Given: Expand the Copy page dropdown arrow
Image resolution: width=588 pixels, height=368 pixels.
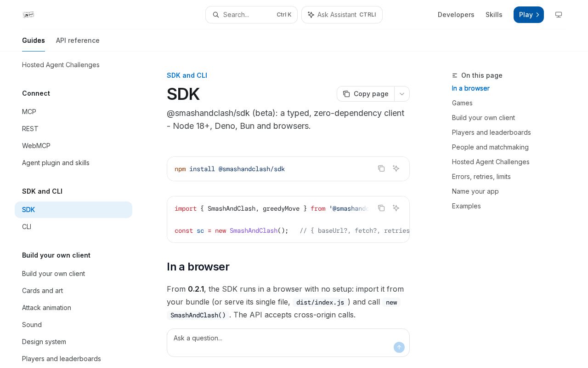Looking at the screenshot, I should pos(402,94).
